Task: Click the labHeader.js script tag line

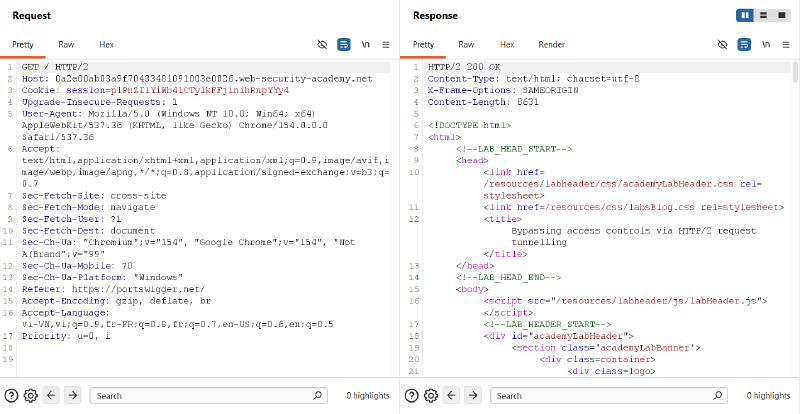Action: pyautogui.click(x=625, y=301)
